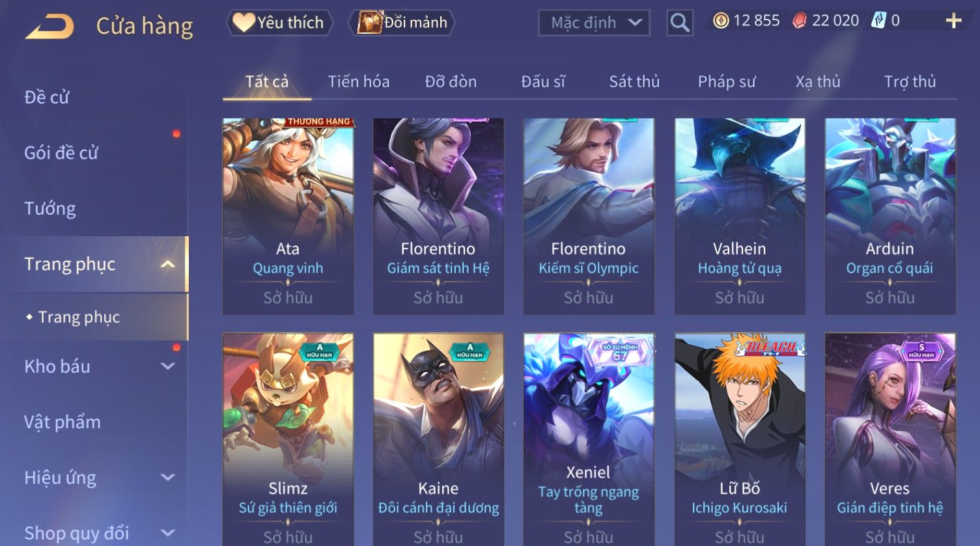Open Yêu thích heart favorites
The height and width of the screenshot is (546, 980).
279,23
